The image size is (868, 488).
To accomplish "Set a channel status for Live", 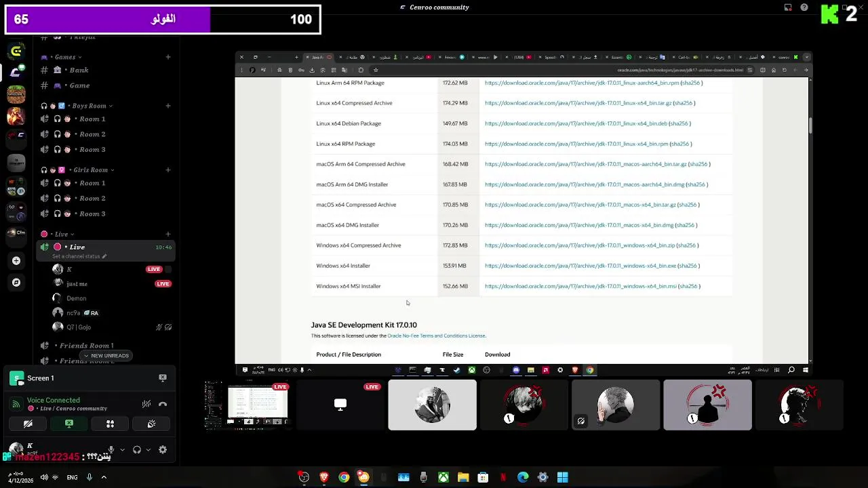I will [79, 256].
